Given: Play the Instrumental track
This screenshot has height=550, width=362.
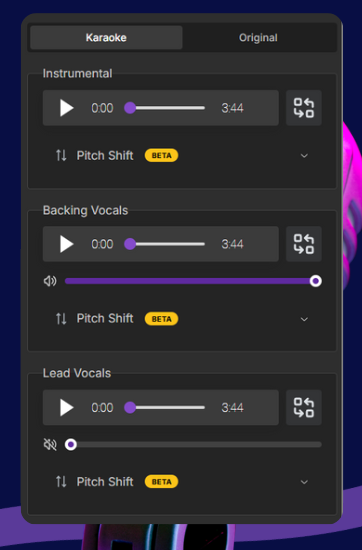Looking at the screenshot, I should tap(67, 108).
